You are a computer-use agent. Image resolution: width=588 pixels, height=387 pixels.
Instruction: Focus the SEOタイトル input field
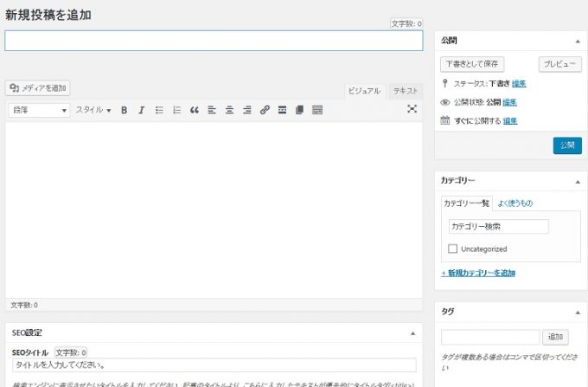[214, 364]
